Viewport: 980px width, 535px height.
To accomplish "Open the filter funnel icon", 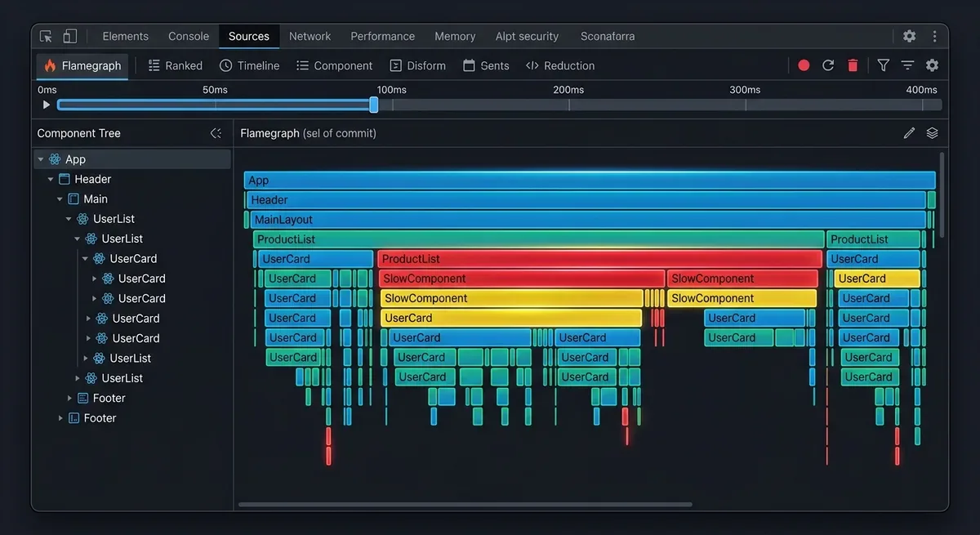I will pos(883,65).
